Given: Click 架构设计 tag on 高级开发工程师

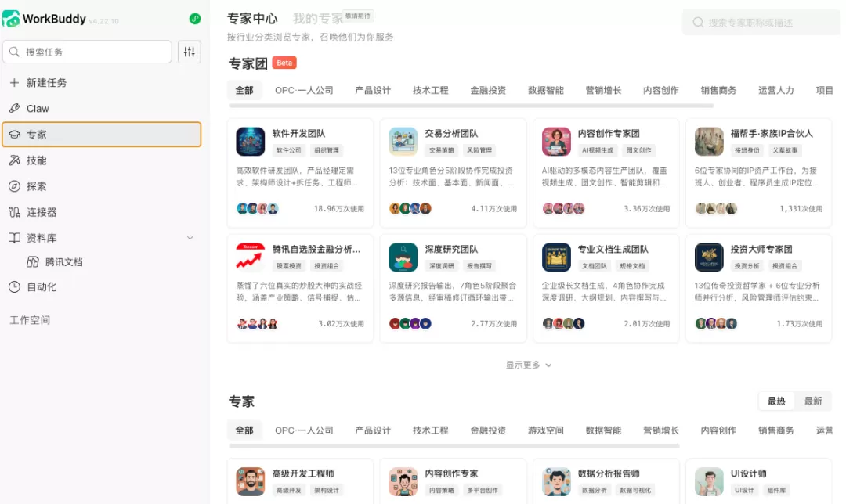Looking at the screenshot, I should [327, 491].
